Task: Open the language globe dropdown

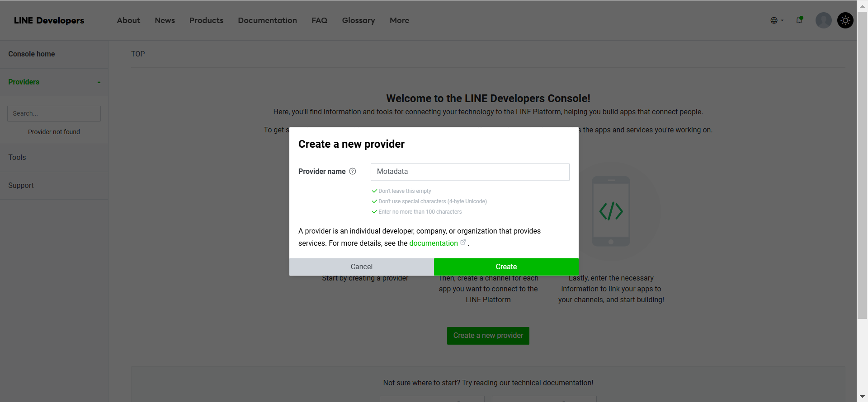Action: (776, 20)
